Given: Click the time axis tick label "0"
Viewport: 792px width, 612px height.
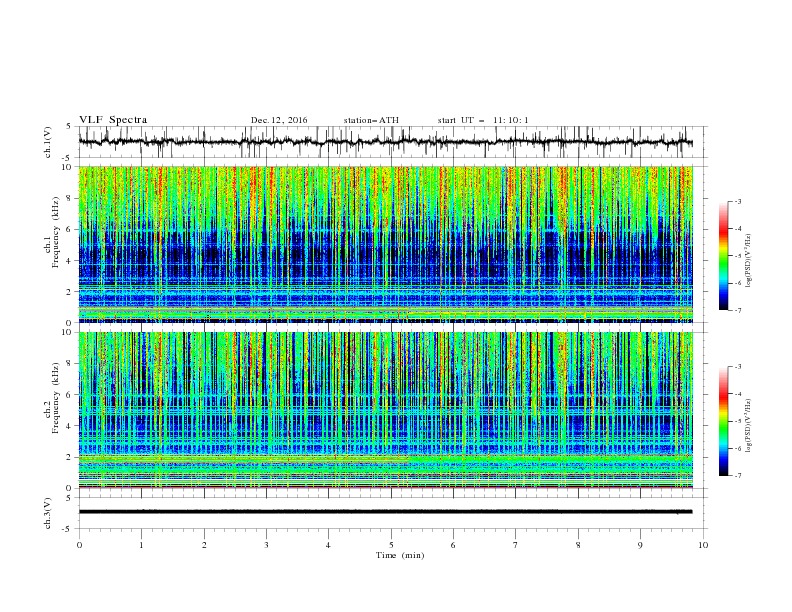Looking at the screenshot, I should [x=79, y=545].
